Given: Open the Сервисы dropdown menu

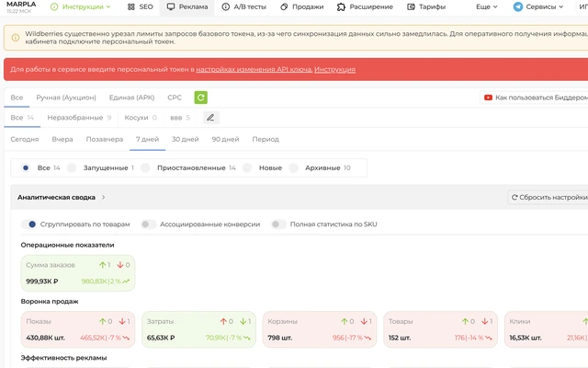Looking at the screenshot, I should coord(538,6).
